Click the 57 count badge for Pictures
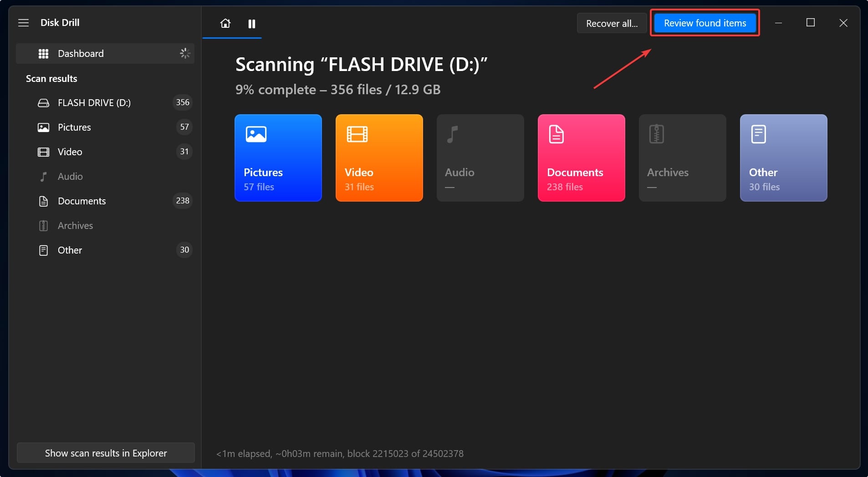The height and width of the screenshot is (477, 868). [184, 127]
